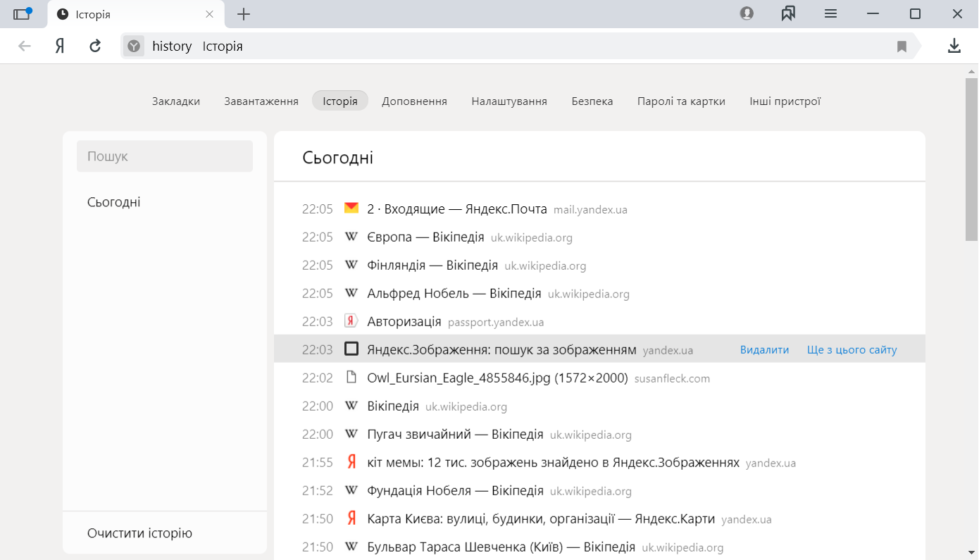Switch to the Закладки tab
The width and height of the screenshot is (979, 560).
click(176, 101)
